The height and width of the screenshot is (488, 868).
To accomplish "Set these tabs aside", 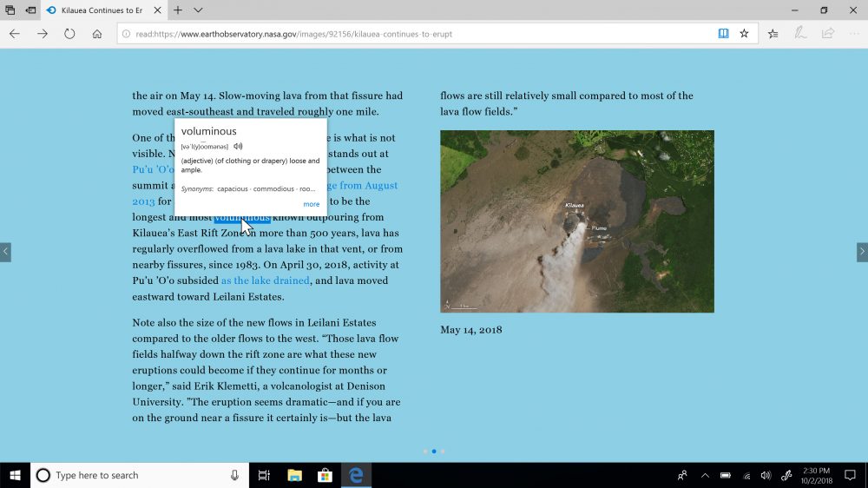I will click(x=31, y=10).
